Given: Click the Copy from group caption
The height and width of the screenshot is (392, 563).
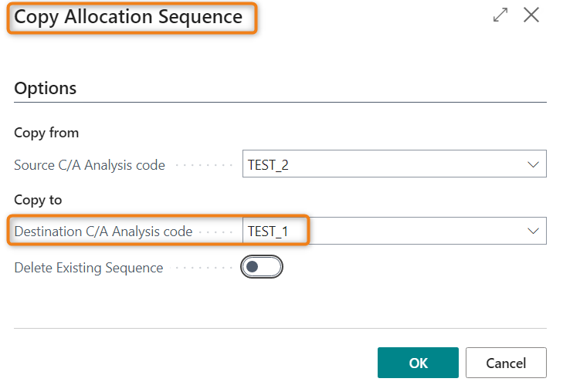Looking at the screenshot, I should coord(46,133).
